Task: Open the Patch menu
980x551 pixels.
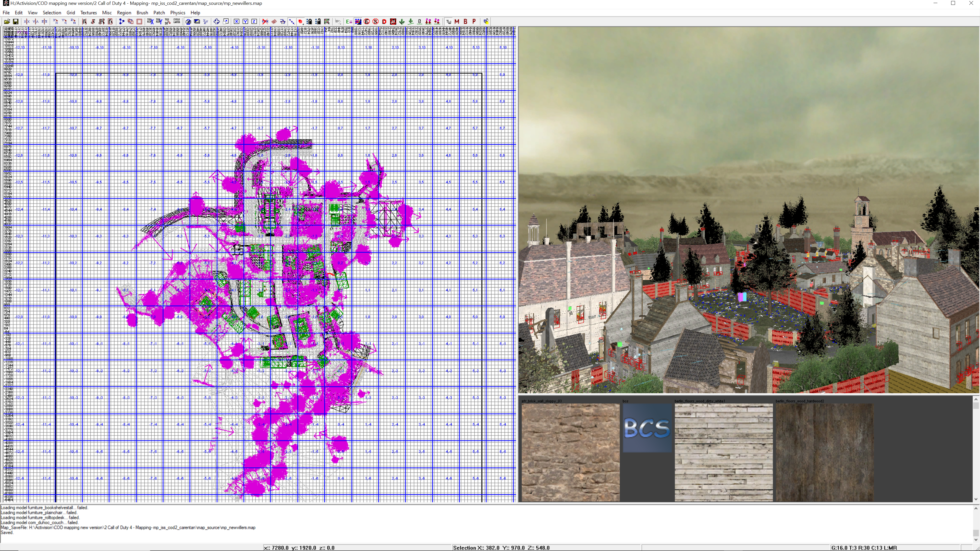Action: point(159,12)
